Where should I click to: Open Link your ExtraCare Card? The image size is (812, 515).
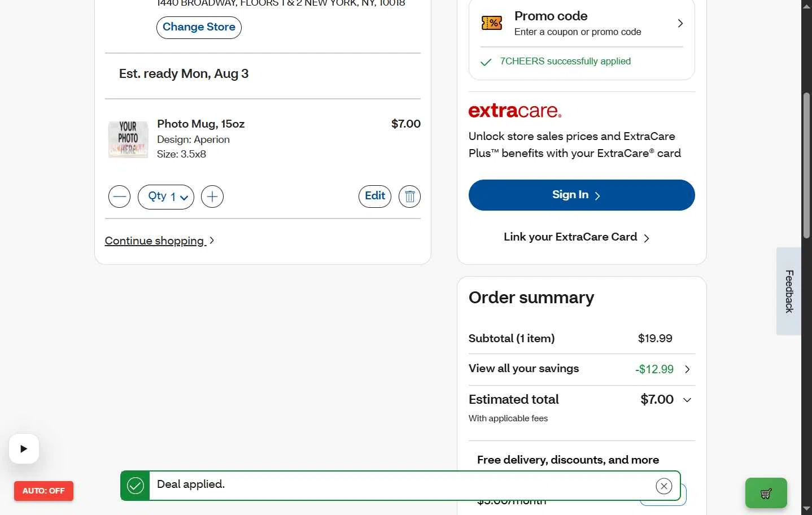tap(577, 237)
